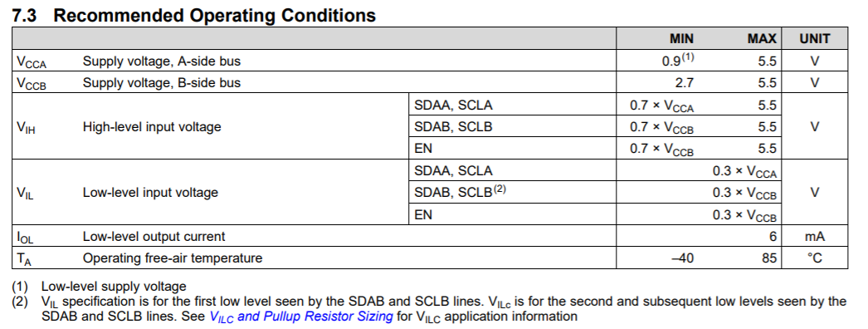Click the VCCB minimum value 2.7
The width and height of the screenshot is (868, 329).
[x=685, y=82]
